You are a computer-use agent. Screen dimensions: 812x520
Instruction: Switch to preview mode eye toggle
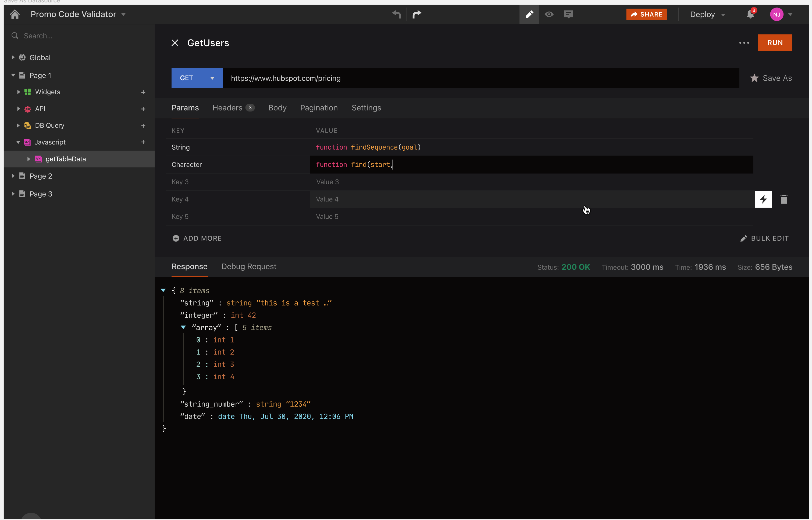click(549, 14)
